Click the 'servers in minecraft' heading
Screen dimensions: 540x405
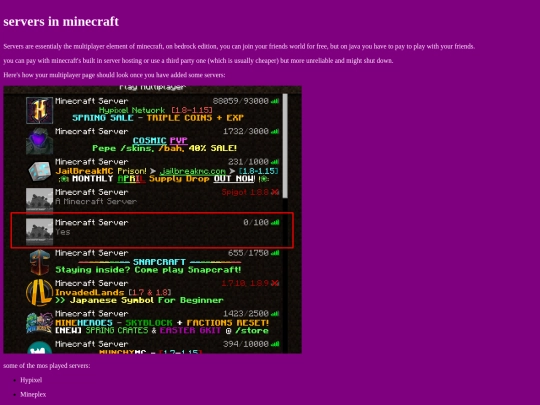(61, 21)
